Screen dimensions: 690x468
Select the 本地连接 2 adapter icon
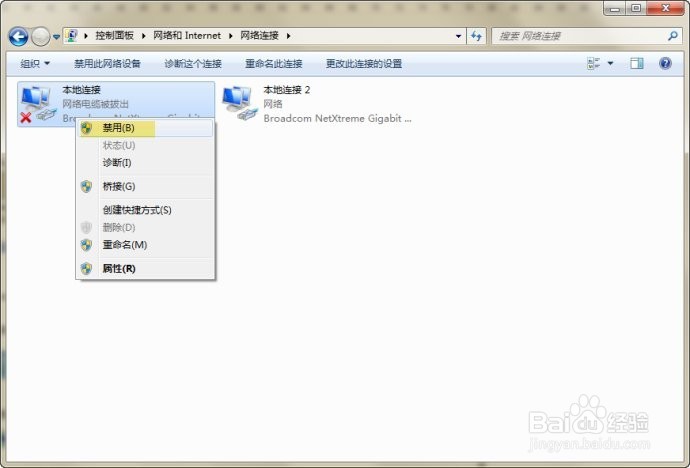[x=240, y=103]
